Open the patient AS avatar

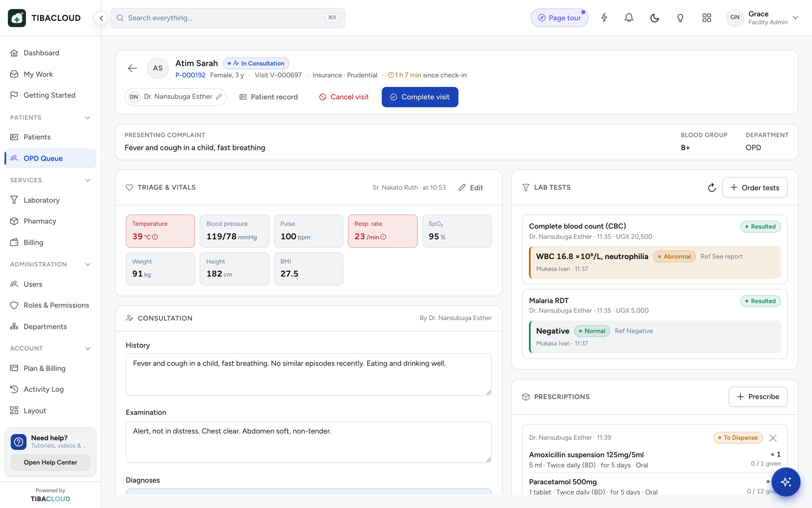click(x=158, y=68)
